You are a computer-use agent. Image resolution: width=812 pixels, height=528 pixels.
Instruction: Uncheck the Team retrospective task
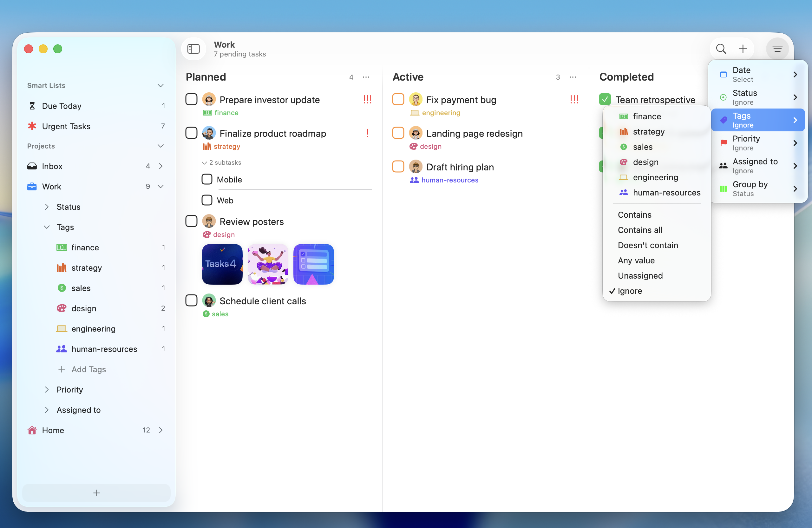[x=605, y=99]
